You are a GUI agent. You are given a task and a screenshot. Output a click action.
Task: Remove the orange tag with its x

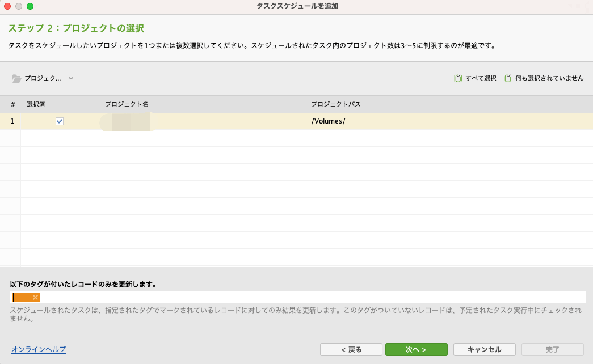35,298
